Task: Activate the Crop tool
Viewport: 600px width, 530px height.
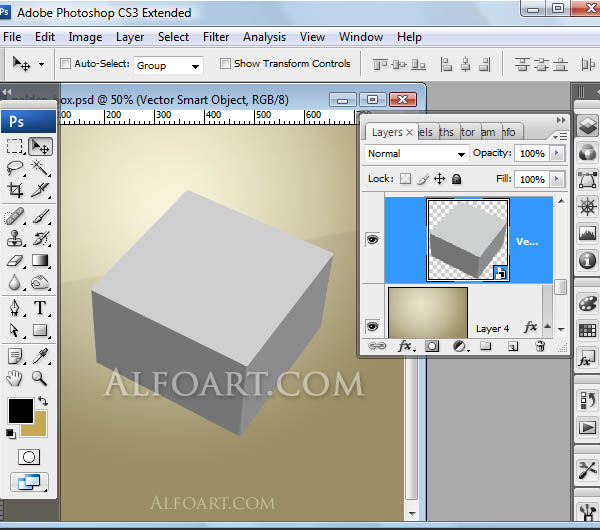Action: [x=15, y=190]
